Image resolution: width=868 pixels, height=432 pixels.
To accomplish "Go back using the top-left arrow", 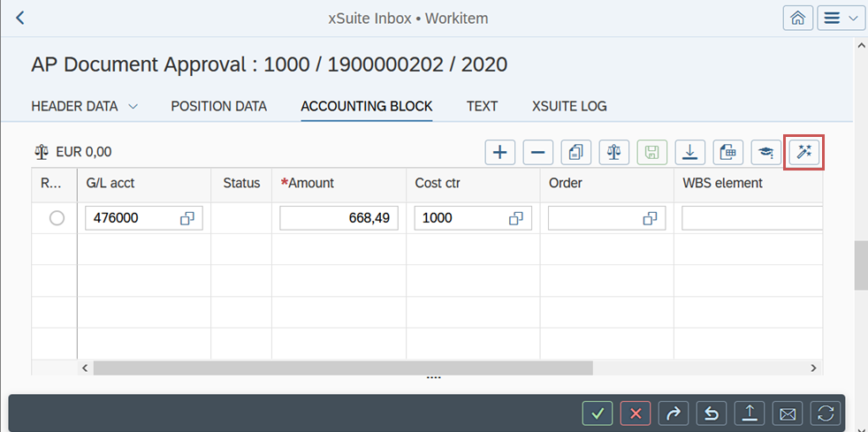I will point(20,18).
